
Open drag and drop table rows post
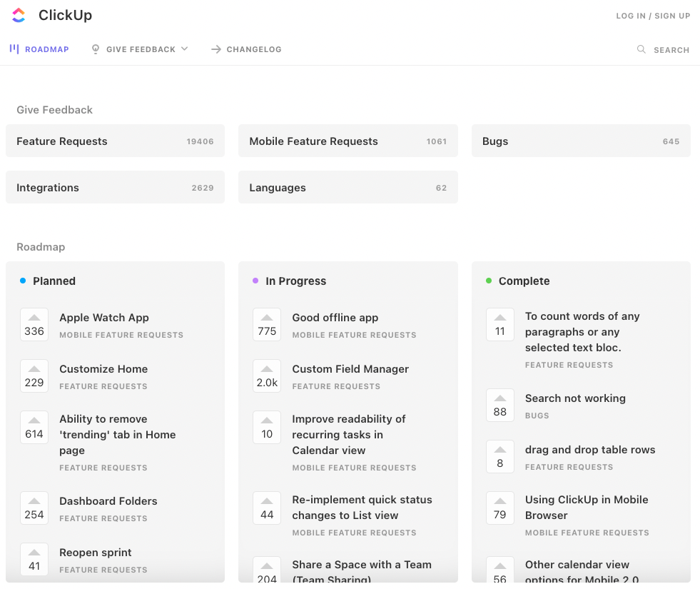tap(590, 450)
